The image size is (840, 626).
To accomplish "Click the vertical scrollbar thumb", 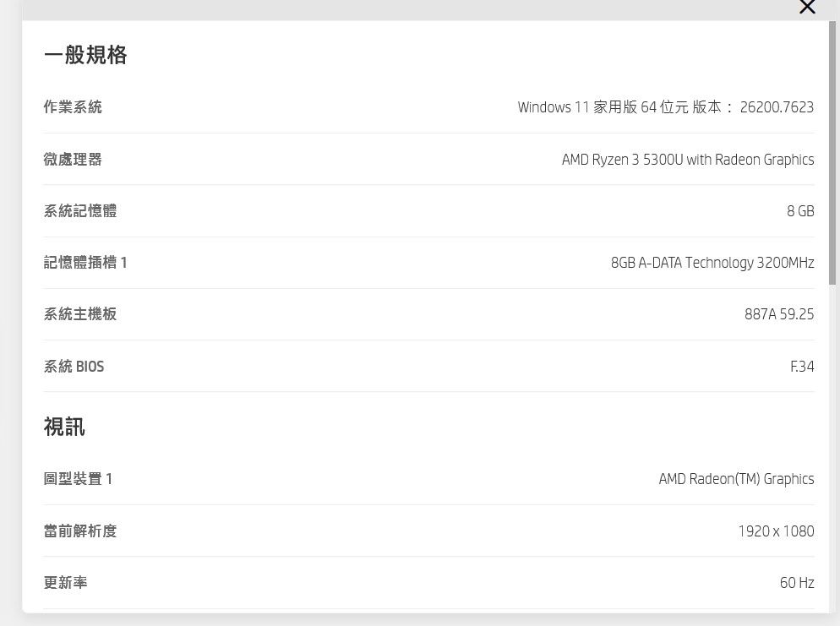I will [833, 152].
